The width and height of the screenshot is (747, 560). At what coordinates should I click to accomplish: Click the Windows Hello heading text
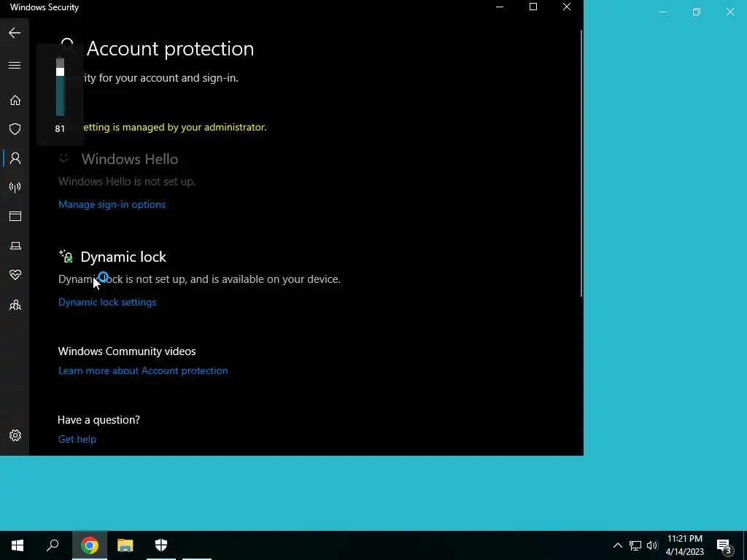130,159
